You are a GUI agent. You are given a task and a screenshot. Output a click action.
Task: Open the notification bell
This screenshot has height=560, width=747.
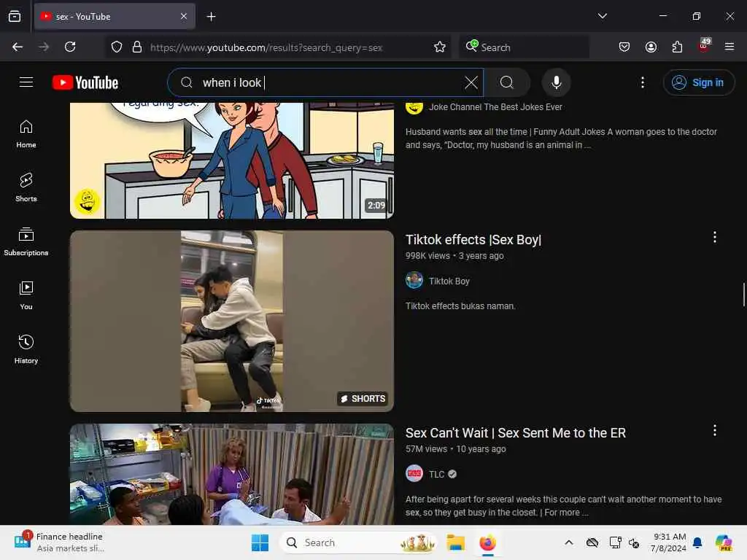click(697, 542)
